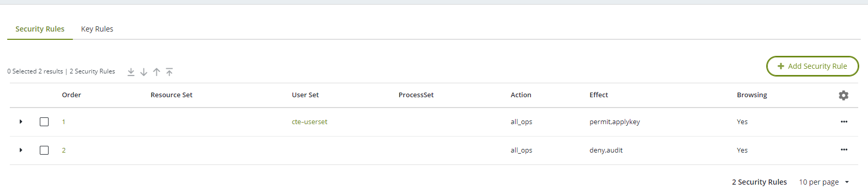The image size is (868, 196).
Task: Click the move-to-bottom arrow icon
Action: pyautogui.click(x=131, y=72)
